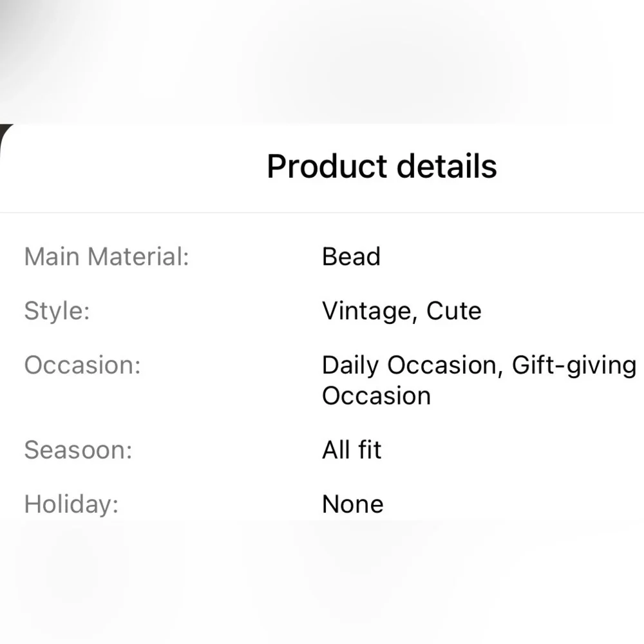Image resolution: width=644 pixels, height=644 pixels.
Task: Select the Holiday label
Action: (x=71, y=504)
